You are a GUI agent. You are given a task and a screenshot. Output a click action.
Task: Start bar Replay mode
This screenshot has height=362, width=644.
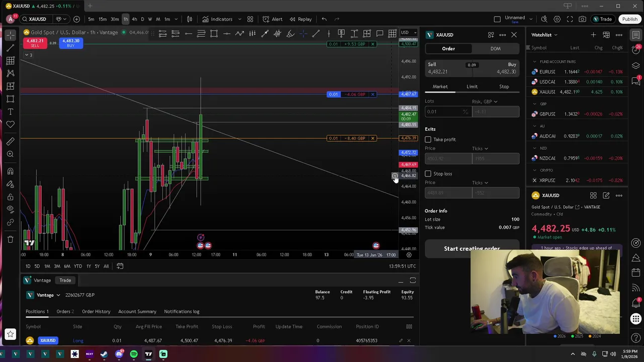pyautogui.click(x=300, y=19)
